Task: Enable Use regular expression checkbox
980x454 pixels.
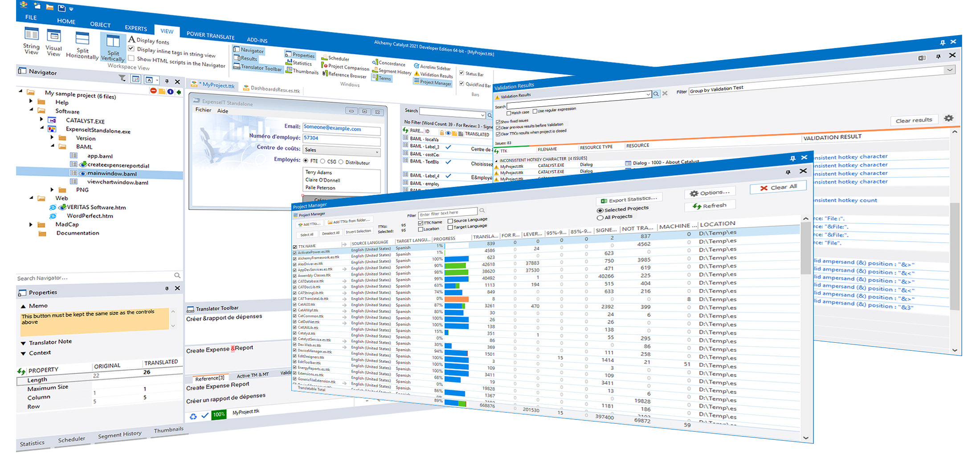Action: click(535, 111)
